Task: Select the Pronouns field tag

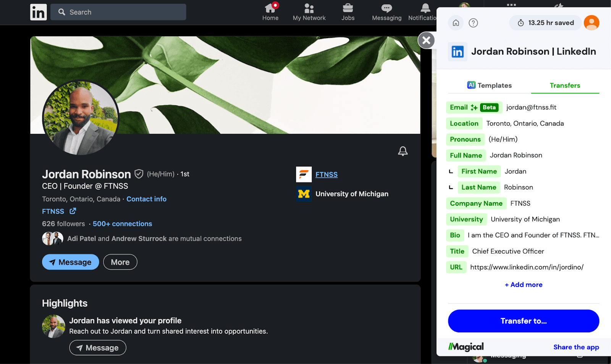Action: point(465,140)
